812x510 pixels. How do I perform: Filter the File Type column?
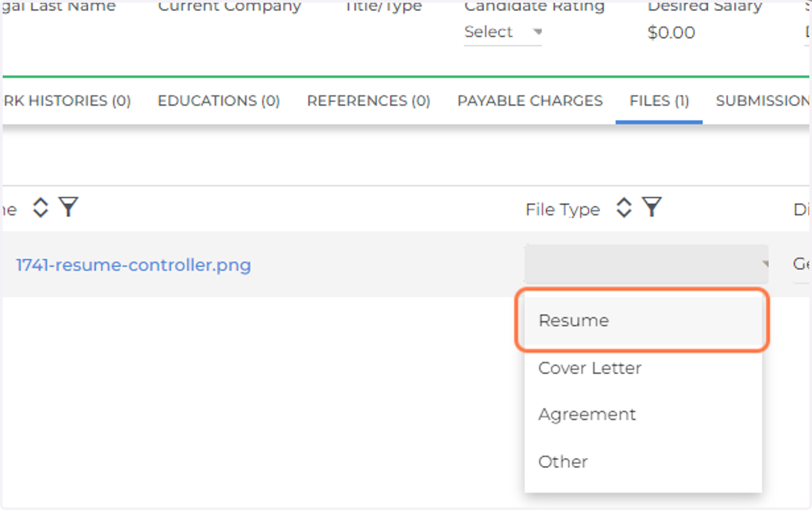pyautogui.click(x=651, y=207)
